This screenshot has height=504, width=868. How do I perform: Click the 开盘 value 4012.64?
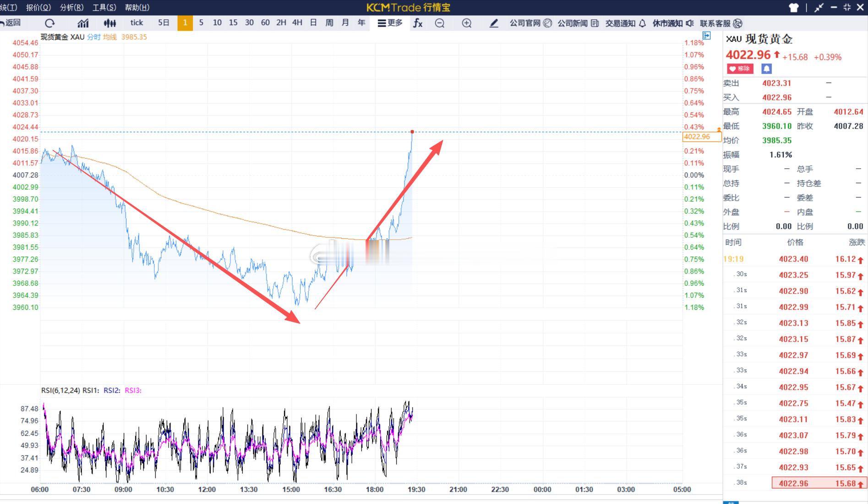point(848,112)
